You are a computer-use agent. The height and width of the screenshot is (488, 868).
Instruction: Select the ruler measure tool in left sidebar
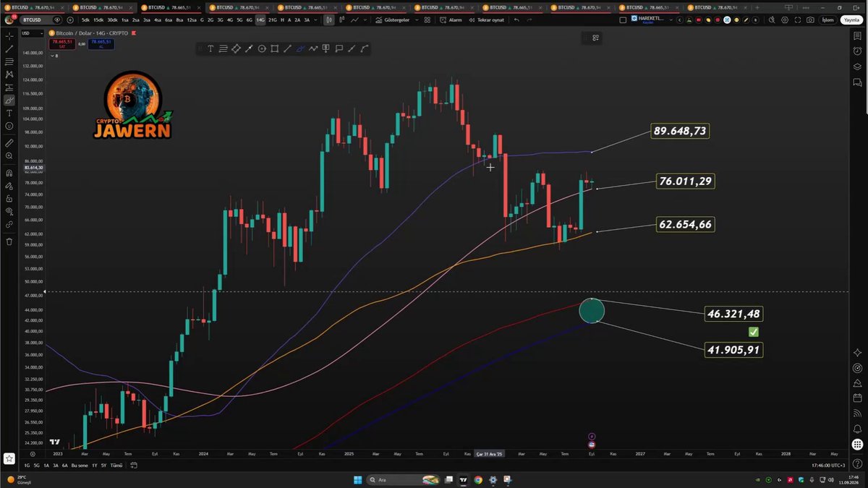[x=9, y=143]
